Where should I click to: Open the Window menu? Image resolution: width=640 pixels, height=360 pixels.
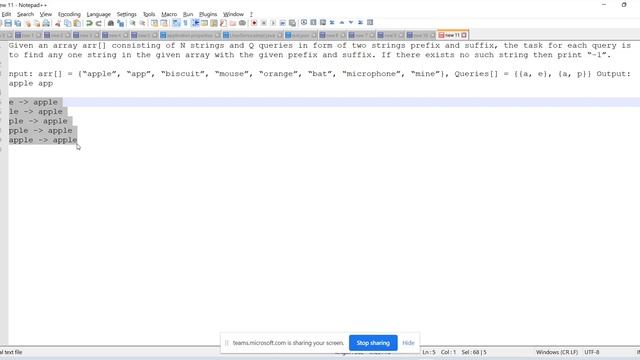click(x=233, y=14)
